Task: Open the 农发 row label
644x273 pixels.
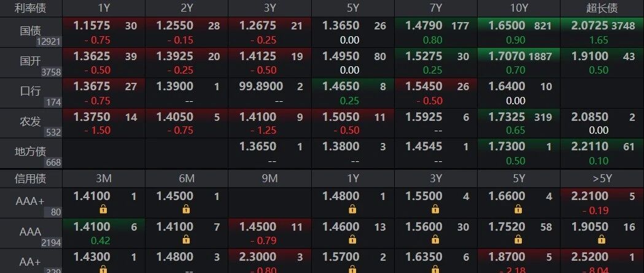Action: (31, 123)
